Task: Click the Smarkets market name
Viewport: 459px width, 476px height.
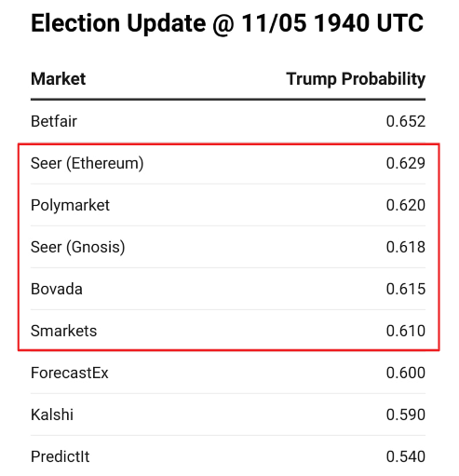Action: pyautogui.click(x=63, y=331)
